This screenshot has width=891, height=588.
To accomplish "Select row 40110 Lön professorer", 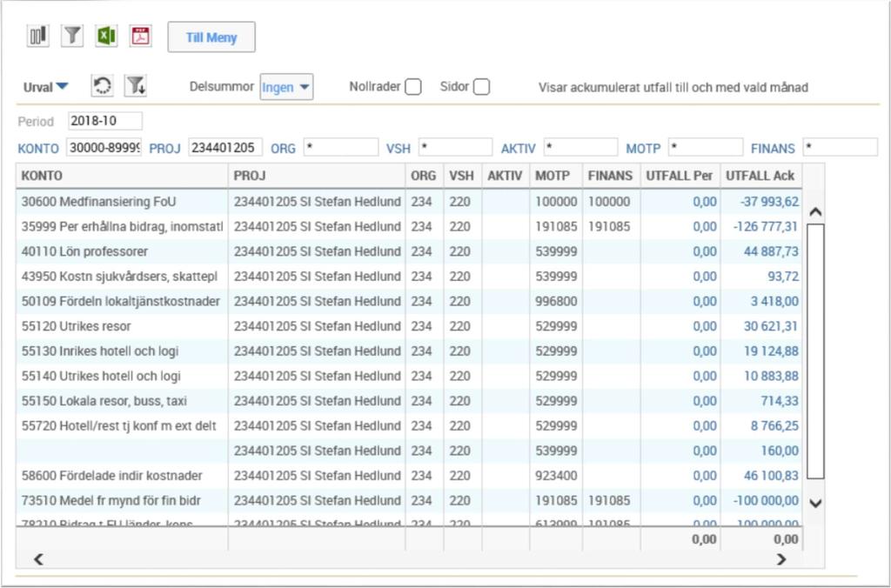I will [x=409, y=251].
